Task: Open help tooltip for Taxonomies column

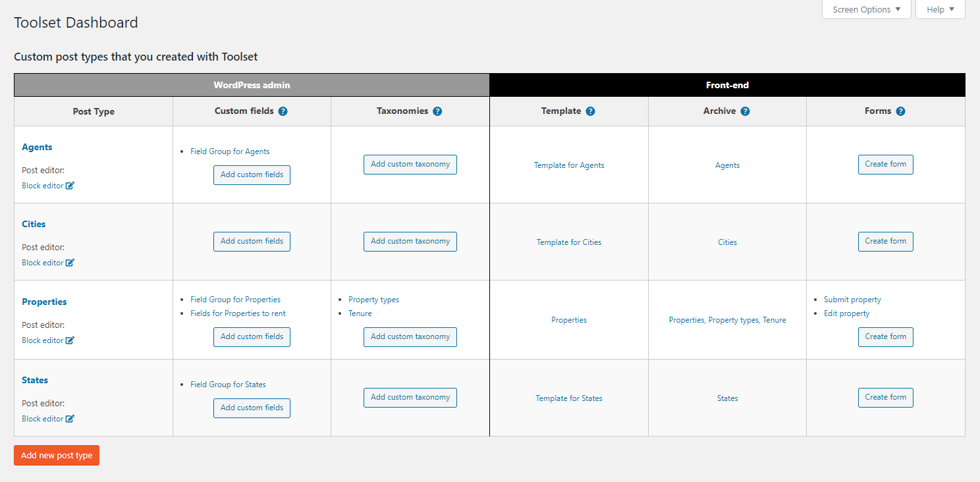Action: coord(437,111)
